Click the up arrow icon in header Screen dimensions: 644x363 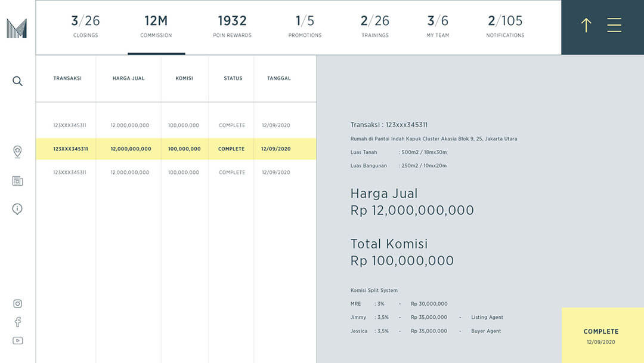[x=586, y=25]
